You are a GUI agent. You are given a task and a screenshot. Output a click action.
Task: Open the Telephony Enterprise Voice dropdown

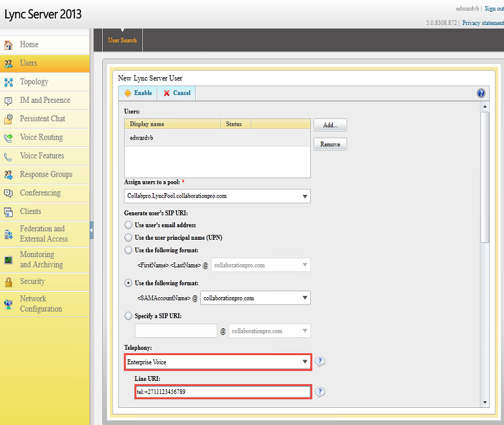218,362
